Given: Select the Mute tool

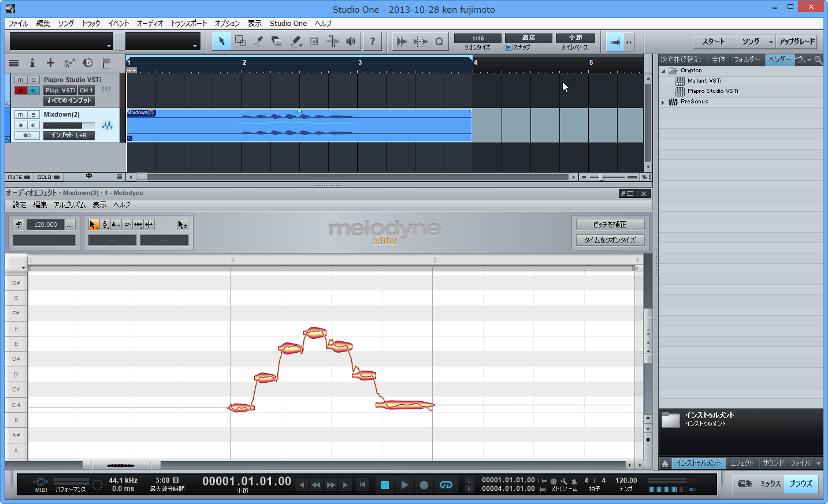Looking at the screenshot, I should pos(314,41).
